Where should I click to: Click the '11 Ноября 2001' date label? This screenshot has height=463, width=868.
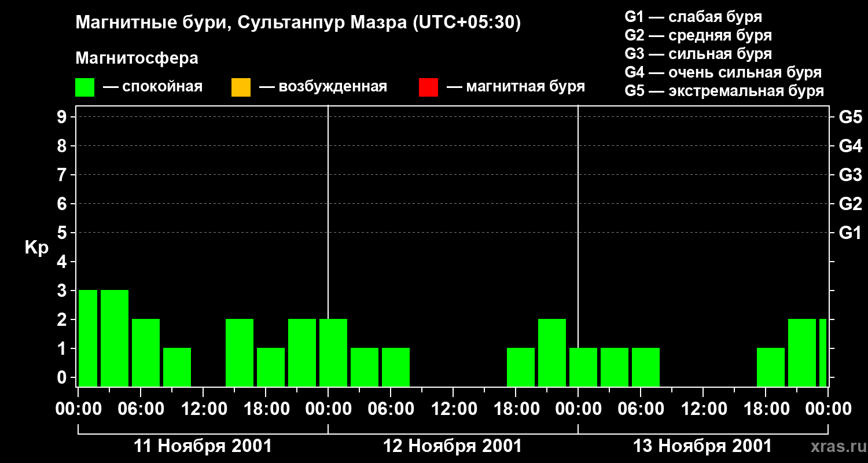click(x=203, y=446)
